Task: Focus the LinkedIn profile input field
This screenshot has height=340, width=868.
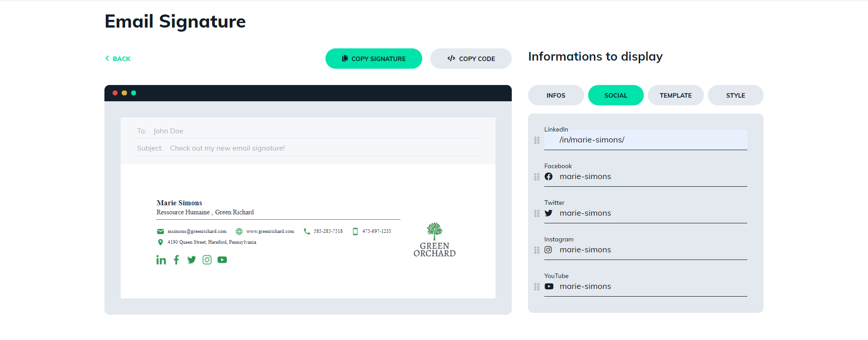Action: point(651,140)
